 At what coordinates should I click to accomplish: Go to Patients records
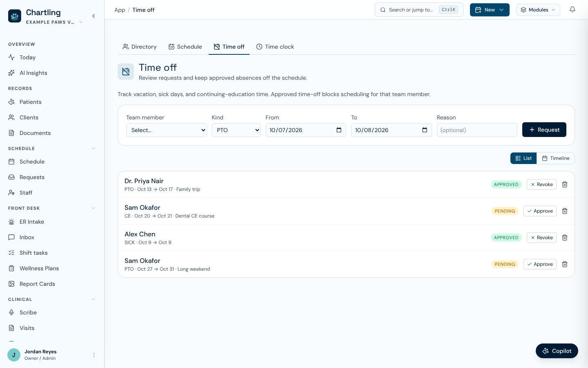pyautogui.click(x=52, y=102)
